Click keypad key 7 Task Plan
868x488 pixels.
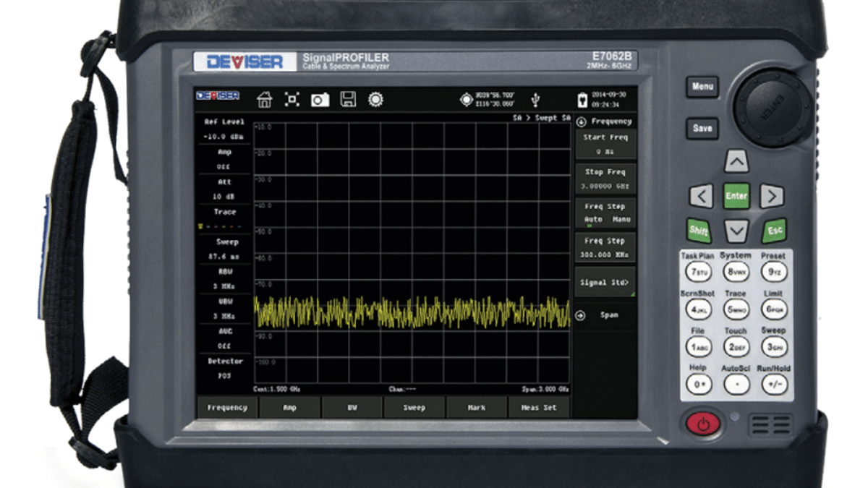(x=699, y=273)
